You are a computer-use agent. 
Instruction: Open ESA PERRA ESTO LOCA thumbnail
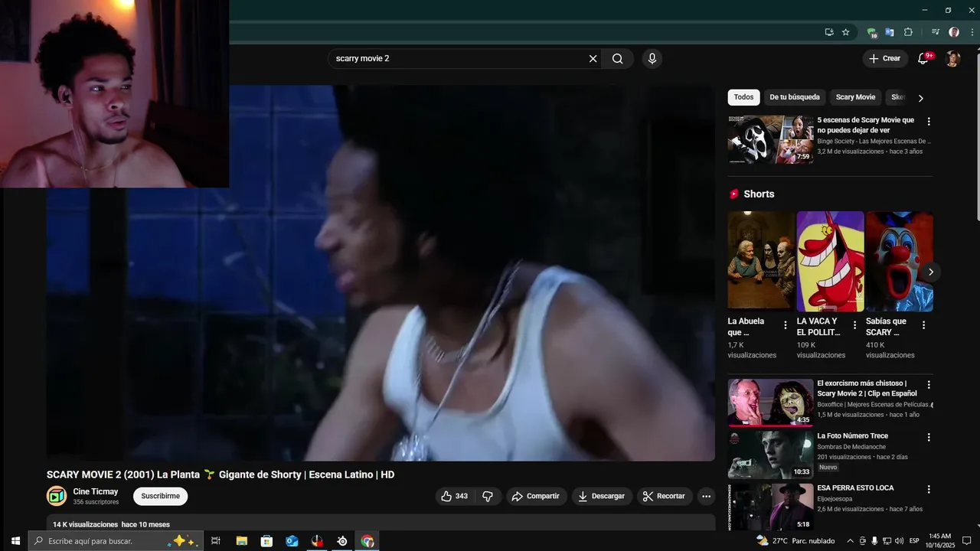[770, 507]
